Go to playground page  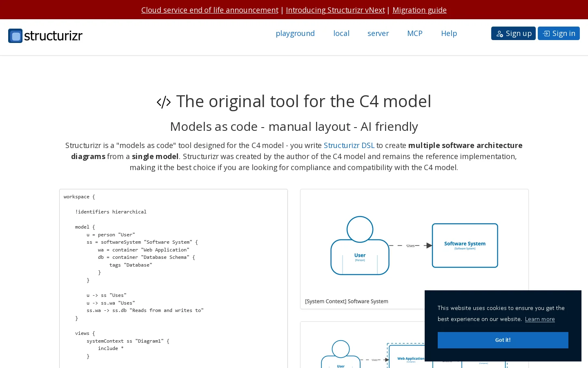[x=295, y=34]
